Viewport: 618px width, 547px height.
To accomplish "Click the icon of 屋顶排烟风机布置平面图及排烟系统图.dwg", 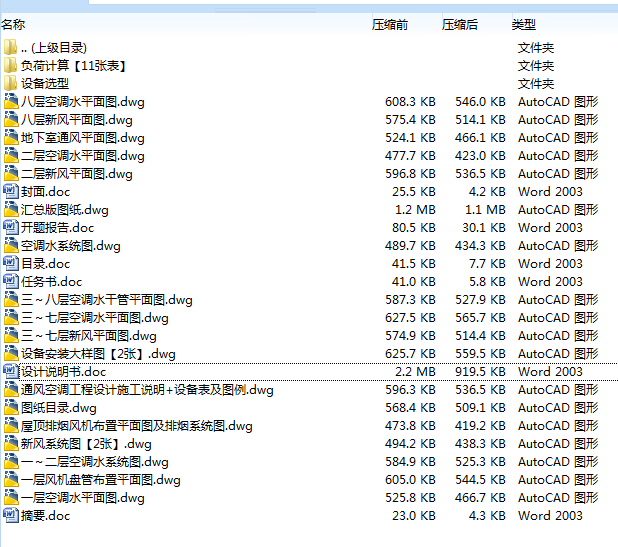I will (x=11, y=426).
